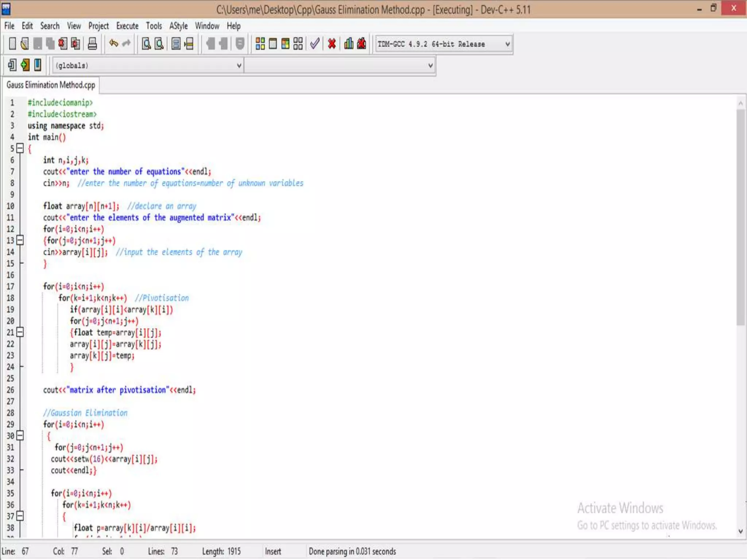
Task: Collapse the main function fold at line 5
Action: click(x=20, y=148)
